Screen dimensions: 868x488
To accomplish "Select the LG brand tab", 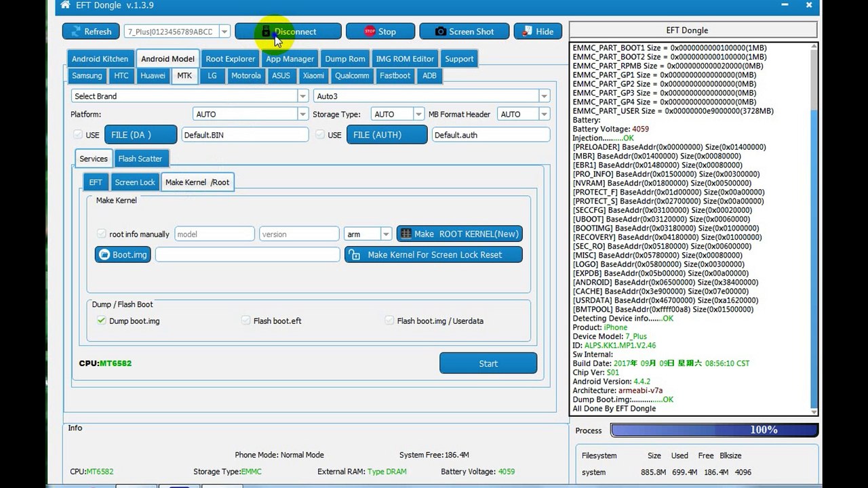I will [x=212, y=76].
